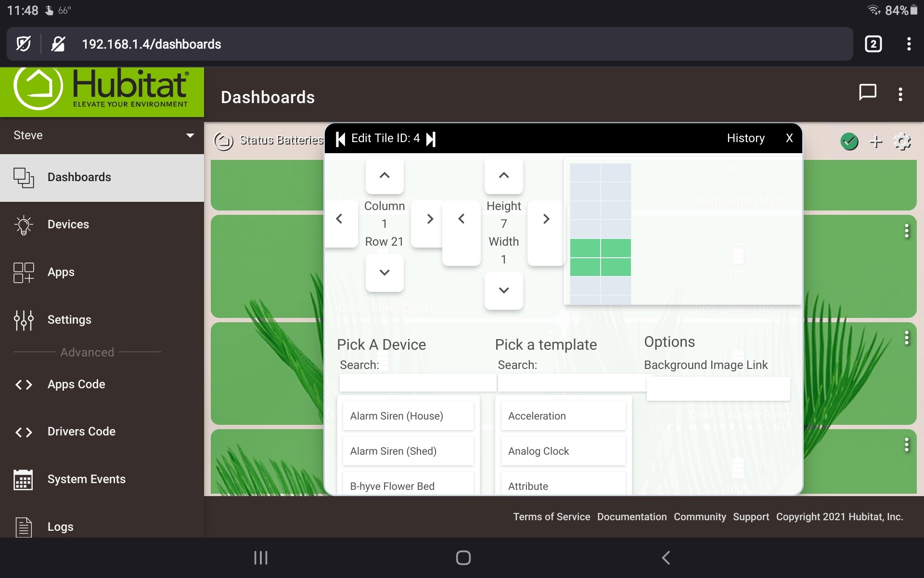Move tile down one row
Screen dimensions: 924x578
point(385,272)
